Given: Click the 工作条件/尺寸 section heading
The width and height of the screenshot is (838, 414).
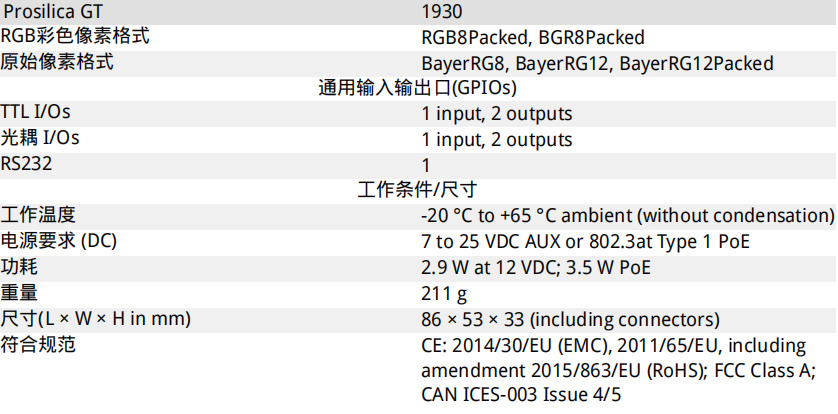Looking at the screenshot, I should tap(417, 190).
